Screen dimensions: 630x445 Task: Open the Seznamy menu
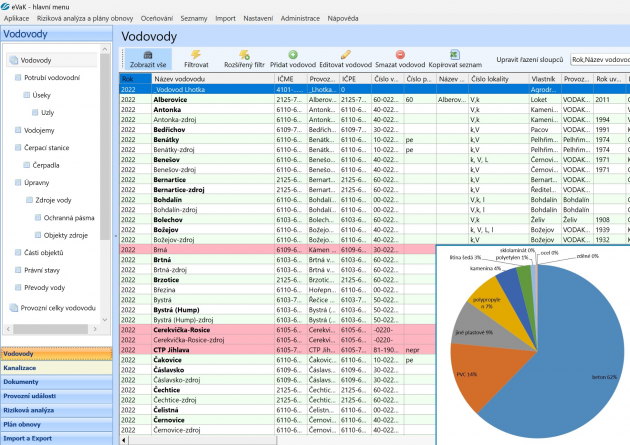194,18
